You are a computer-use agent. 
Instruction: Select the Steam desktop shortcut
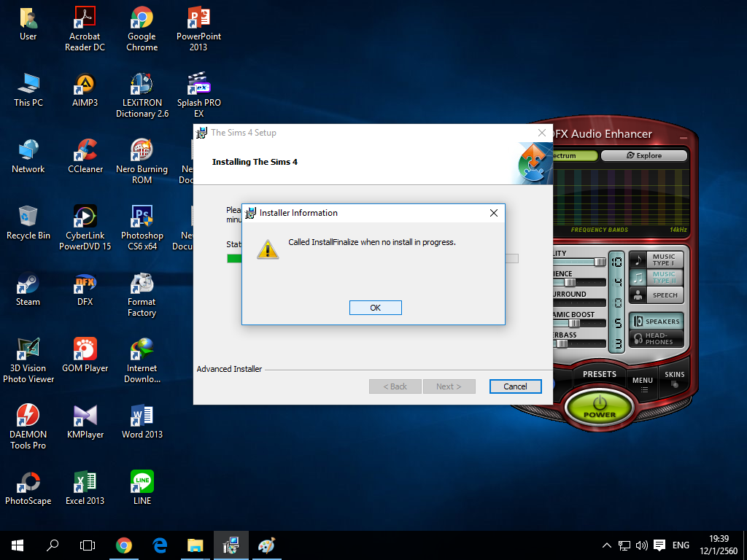[28, 289]
